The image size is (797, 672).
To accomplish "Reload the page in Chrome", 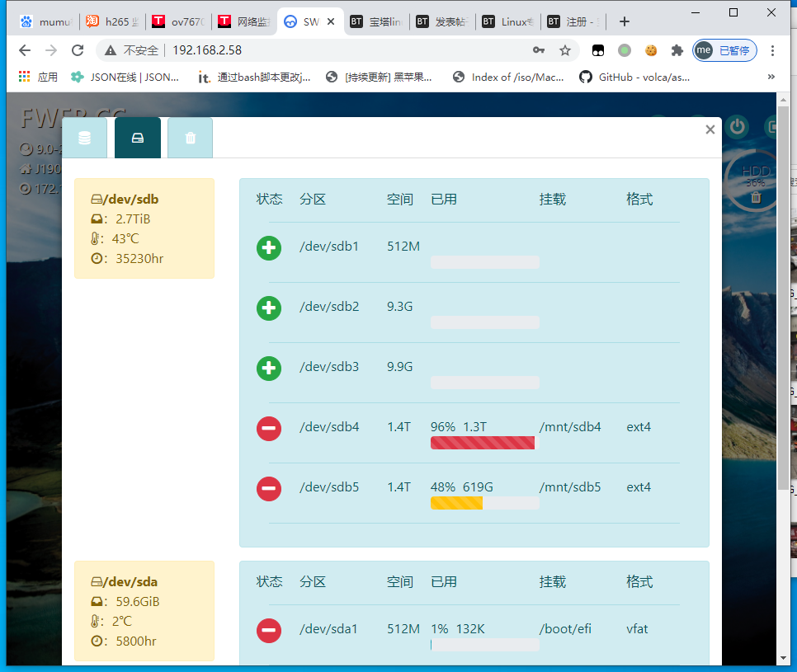I will pos(78,50).
